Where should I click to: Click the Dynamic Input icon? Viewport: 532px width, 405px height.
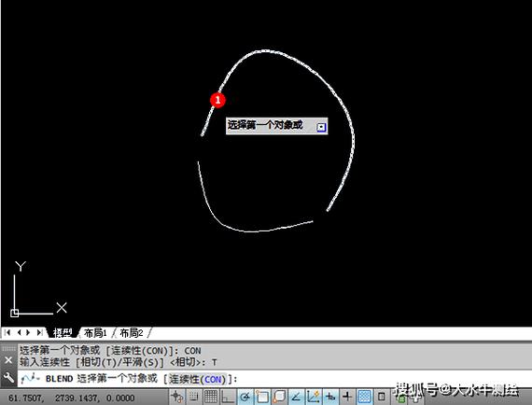[330, 397]
